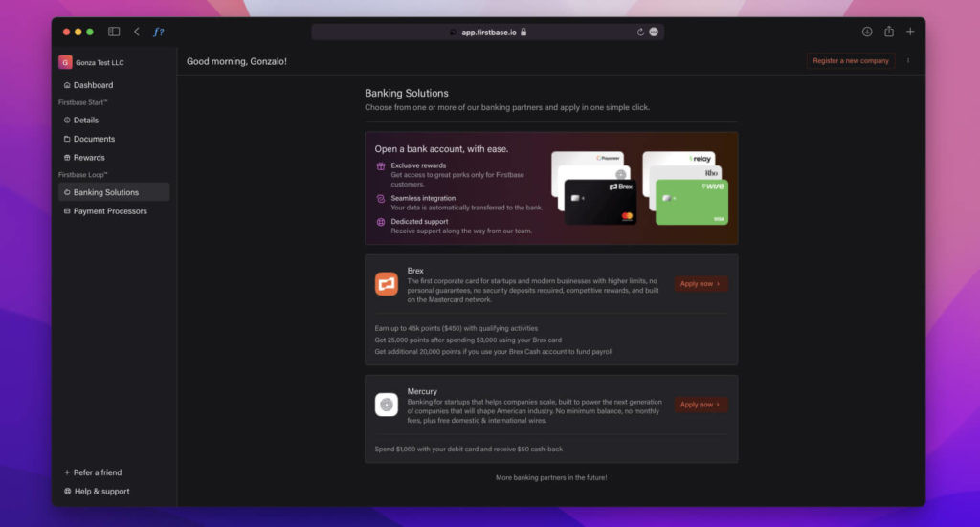
Task: Click the Exclusive rewards gift icon
Action: coord(381,166)
